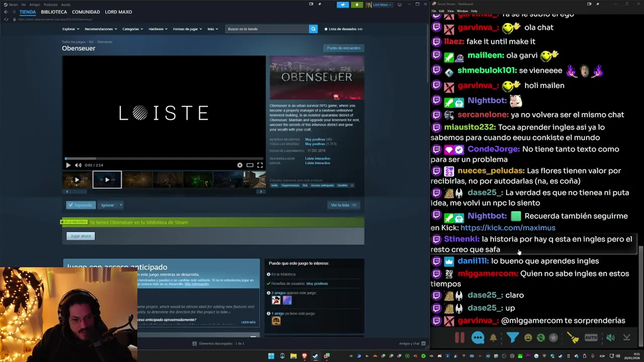
Task: Toggle the bell alerts in Social Stream
Action: [x=493, y=338]
